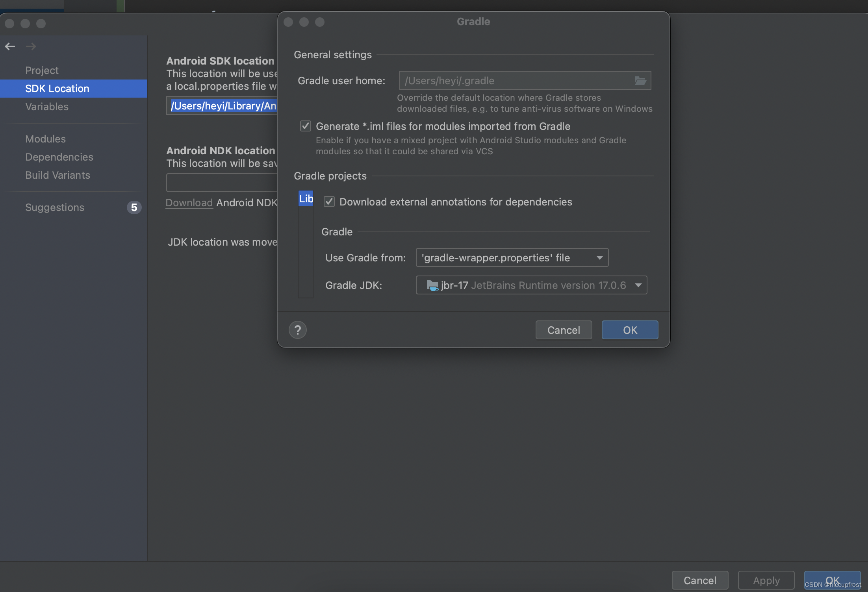Open the Gradle JDK dropdown

531,285
